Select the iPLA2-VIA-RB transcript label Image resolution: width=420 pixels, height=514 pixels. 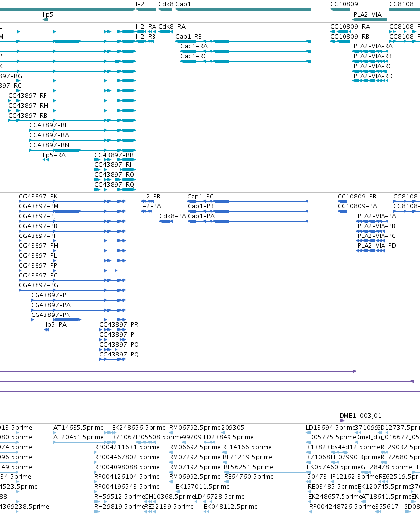pyautogui.click(x=372, y=56)
